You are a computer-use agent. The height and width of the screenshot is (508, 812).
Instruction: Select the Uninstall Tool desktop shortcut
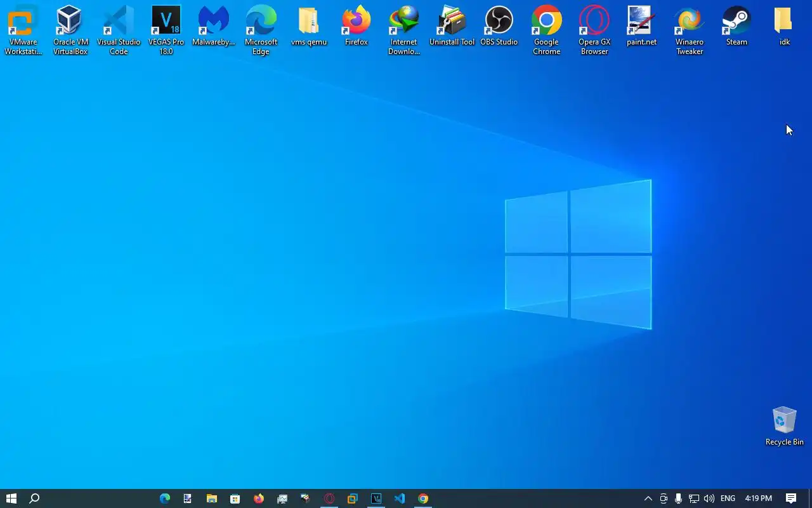452,26
